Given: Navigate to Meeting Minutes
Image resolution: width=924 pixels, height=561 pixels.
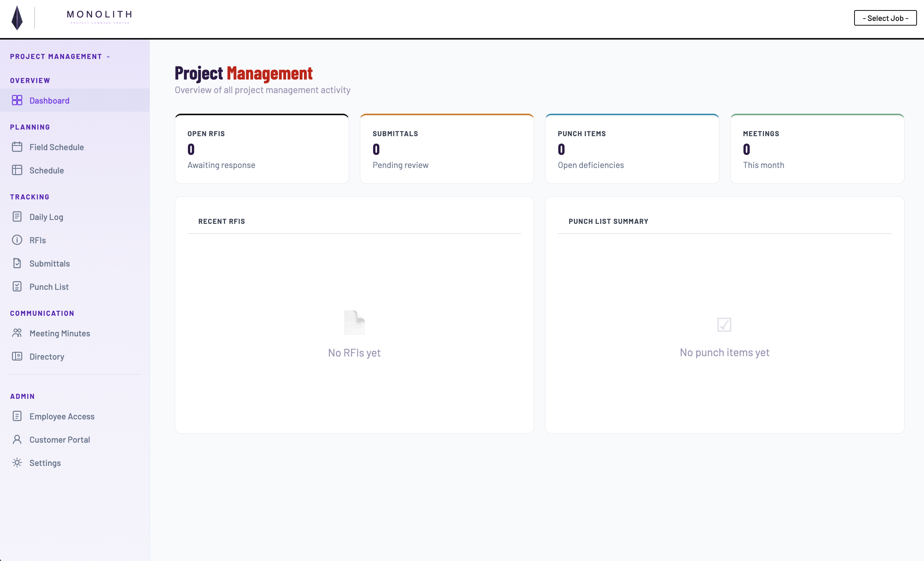Looking at the screenshot, I should click(59, 333).
